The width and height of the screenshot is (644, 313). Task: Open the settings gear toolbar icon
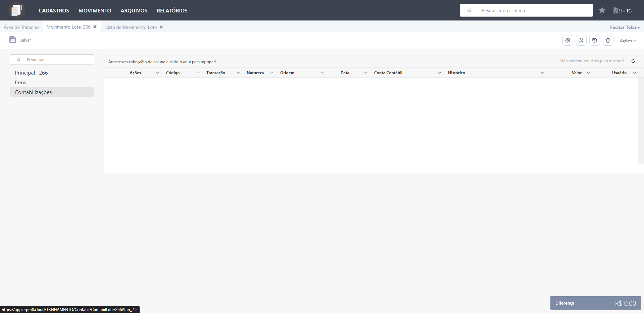point(568,40)
